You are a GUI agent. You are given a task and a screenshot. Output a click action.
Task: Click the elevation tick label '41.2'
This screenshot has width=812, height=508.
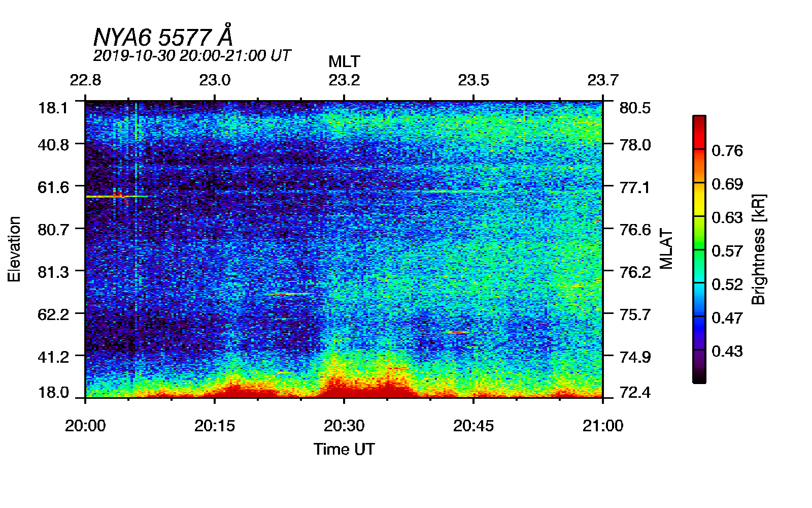pos(53,357)
